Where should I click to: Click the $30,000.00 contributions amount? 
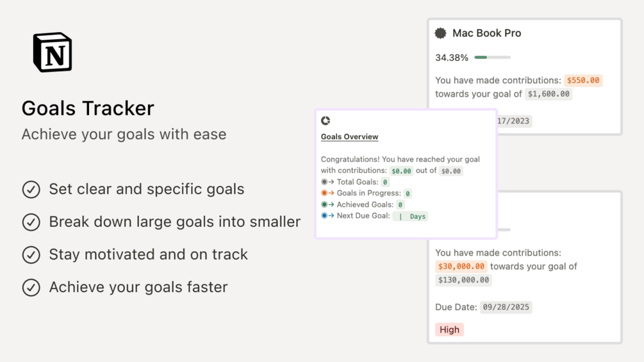(x=461, y=266)
